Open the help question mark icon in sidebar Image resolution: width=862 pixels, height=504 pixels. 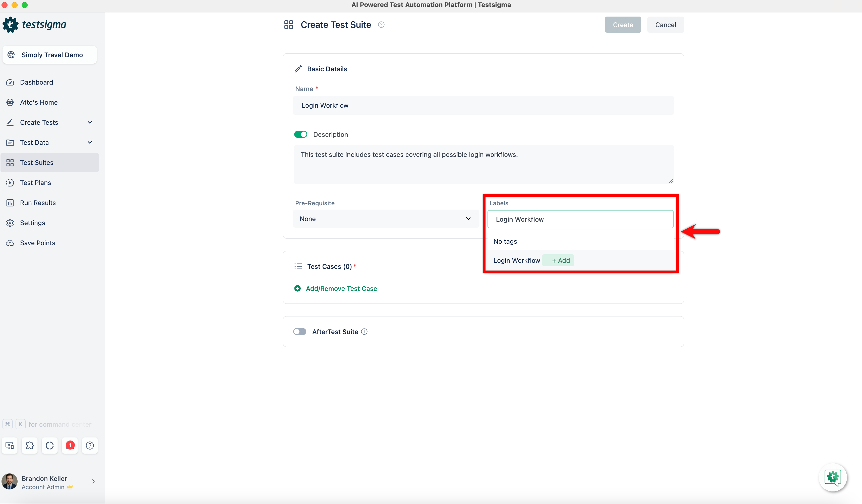(90, 445)
